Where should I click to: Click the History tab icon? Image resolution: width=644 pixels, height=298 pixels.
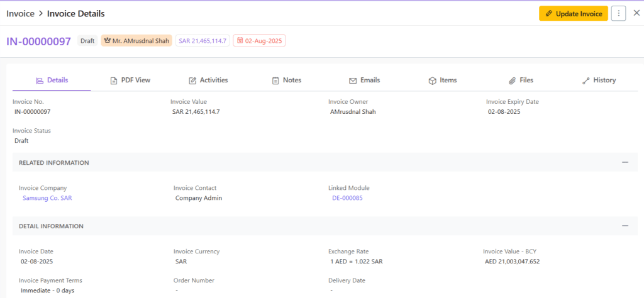pos(586,80)
